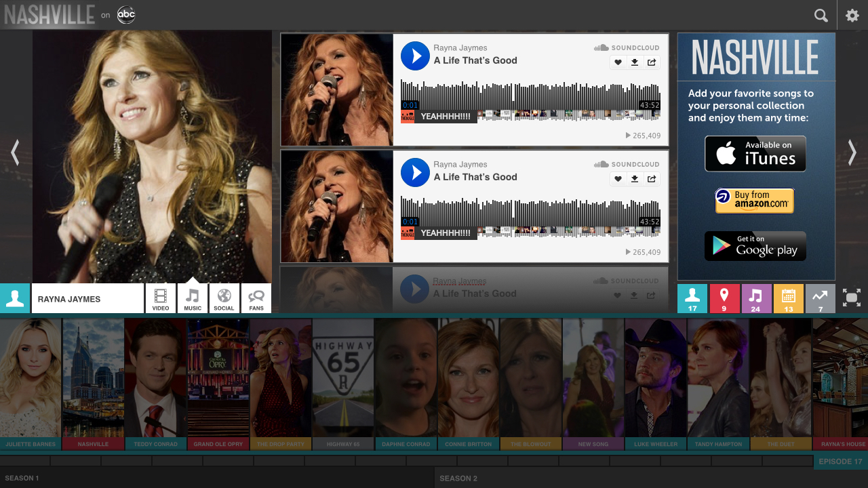
Task: Open the settings gear icon
Action: 852,16
